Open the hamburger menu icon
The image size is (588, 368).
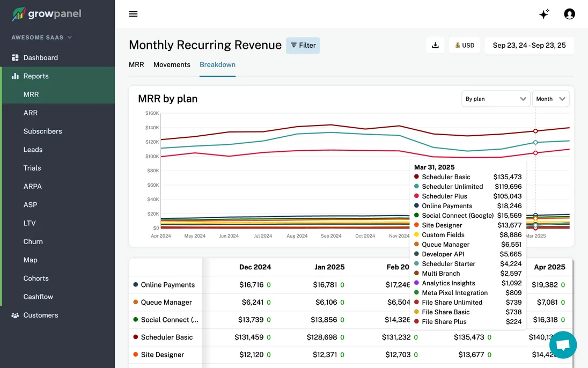134,14
